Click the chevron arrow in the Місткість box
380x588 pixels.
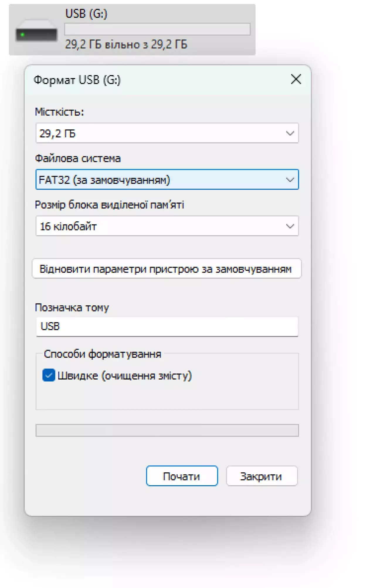[290, 133]
